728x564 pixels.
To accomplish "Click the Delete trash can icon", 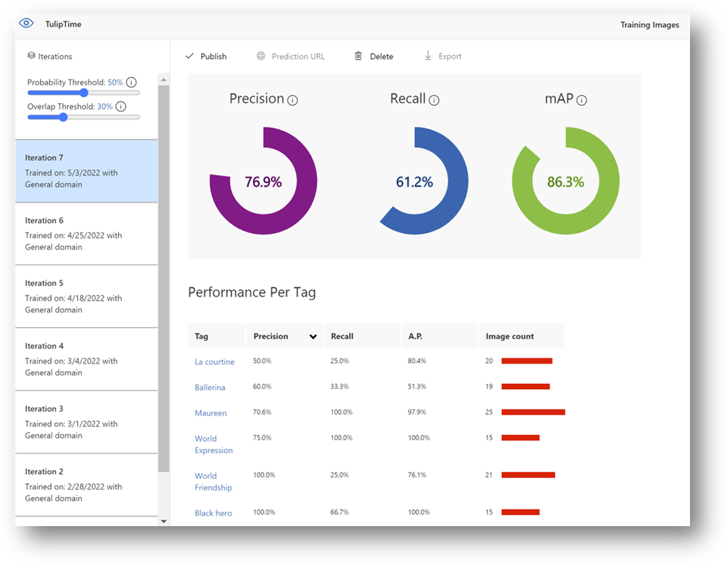I will tap(359, 56).
